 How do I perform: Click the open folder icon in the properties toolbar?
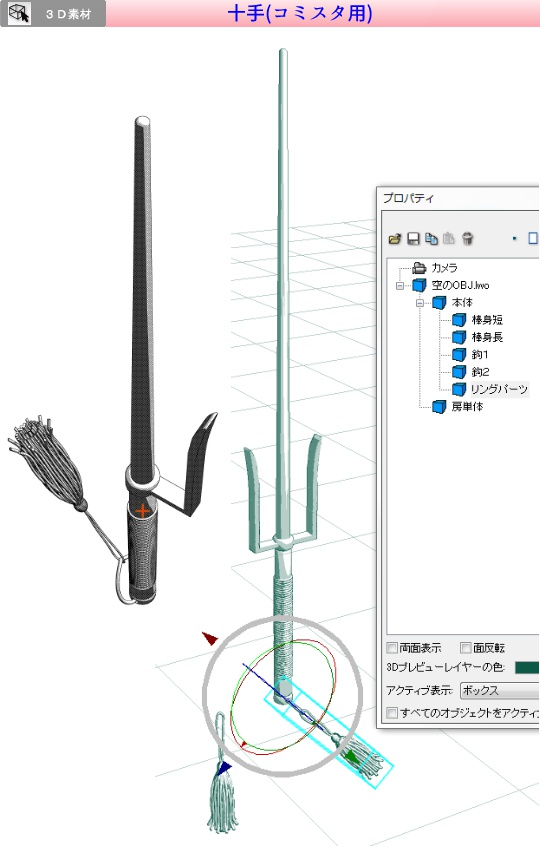(x=395, y=238)
